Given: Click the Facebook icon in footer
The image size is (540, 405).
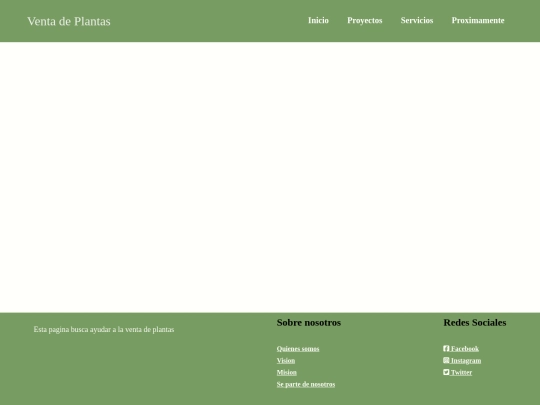Looking at the screenshot, I should (x=446, y=349).
